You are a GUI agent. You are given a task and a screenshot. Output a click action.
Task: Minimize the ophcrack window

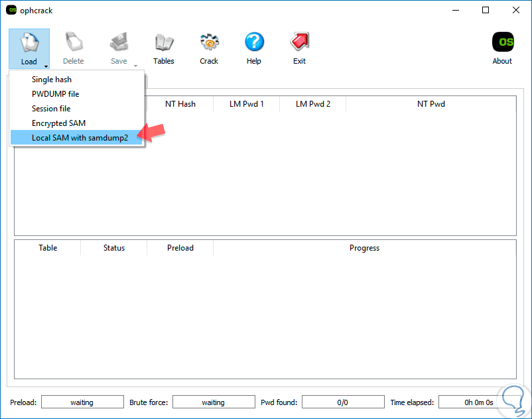point(456,10)
